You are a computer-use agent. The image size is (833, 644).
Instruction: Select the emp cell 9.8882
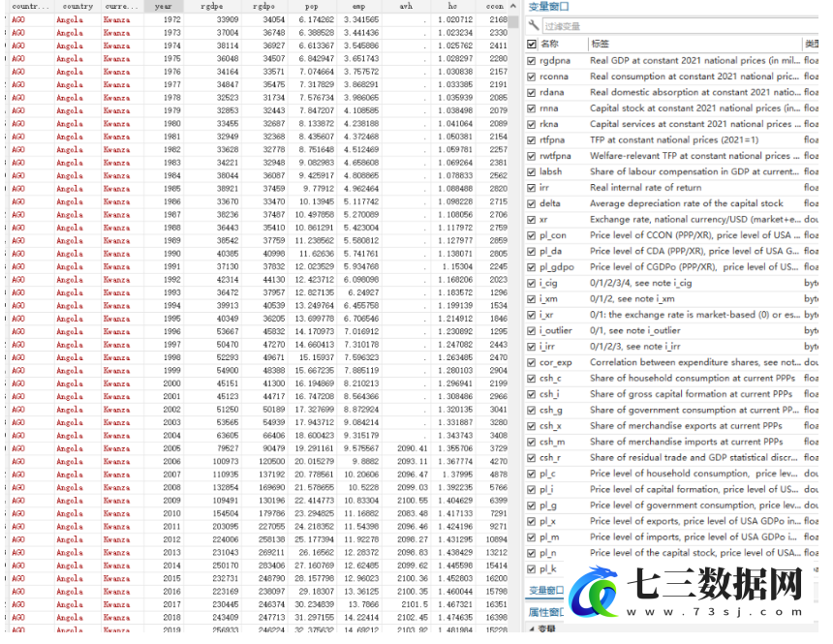363,462
